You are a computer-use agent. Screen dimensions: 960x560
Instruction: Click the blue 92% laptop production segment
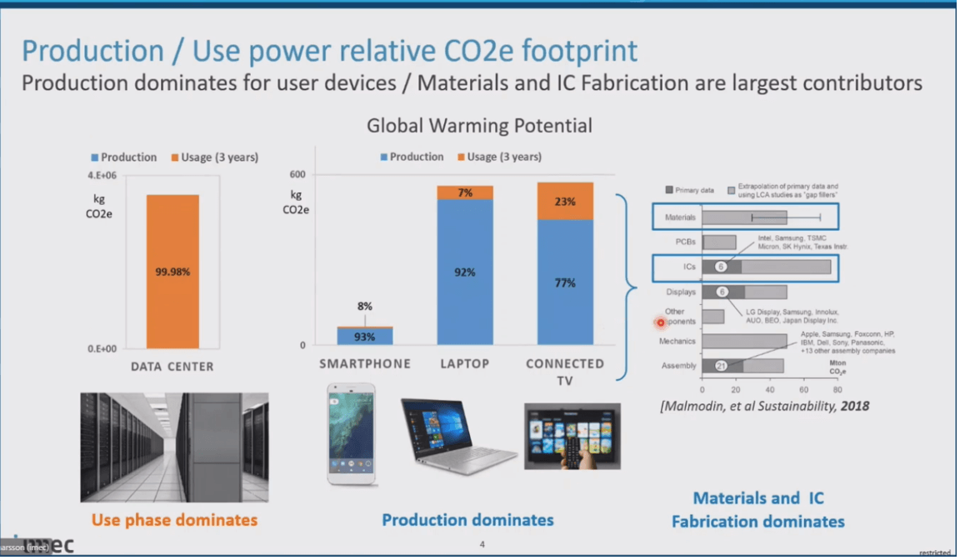click(x=465, y=272)
